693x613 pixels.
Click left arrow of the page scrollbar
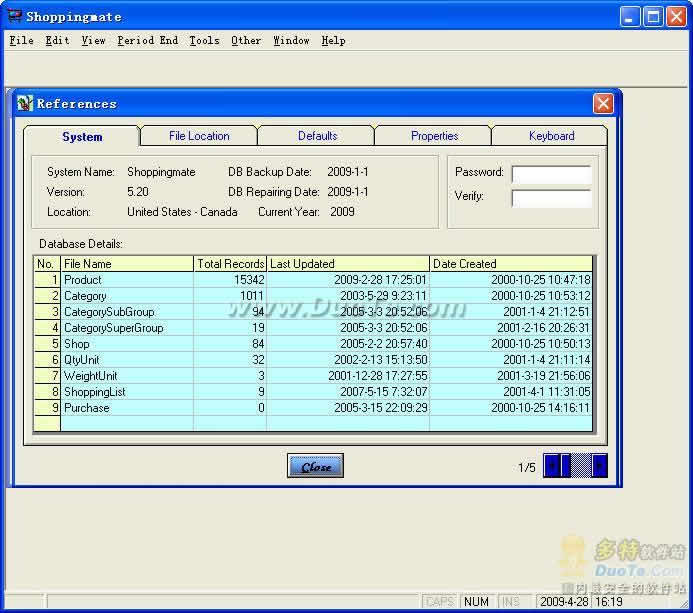coord(551,465)
